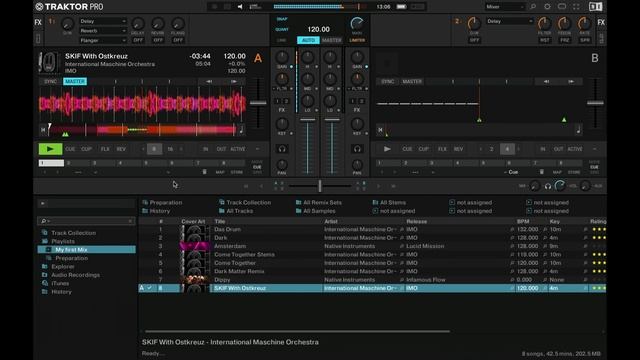Click Deck B tempo bend up arrow
This screenshot has width=640, height=360.
tap(571, 82)
